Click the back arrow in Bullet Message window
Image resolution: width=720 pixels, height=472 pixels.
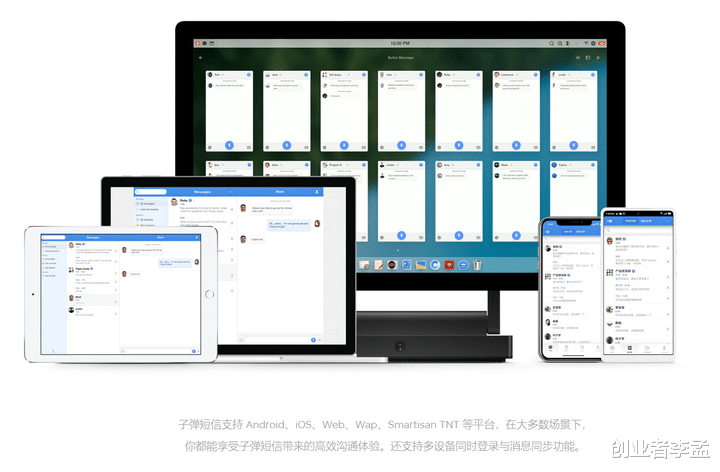click(x=201, y=58)
